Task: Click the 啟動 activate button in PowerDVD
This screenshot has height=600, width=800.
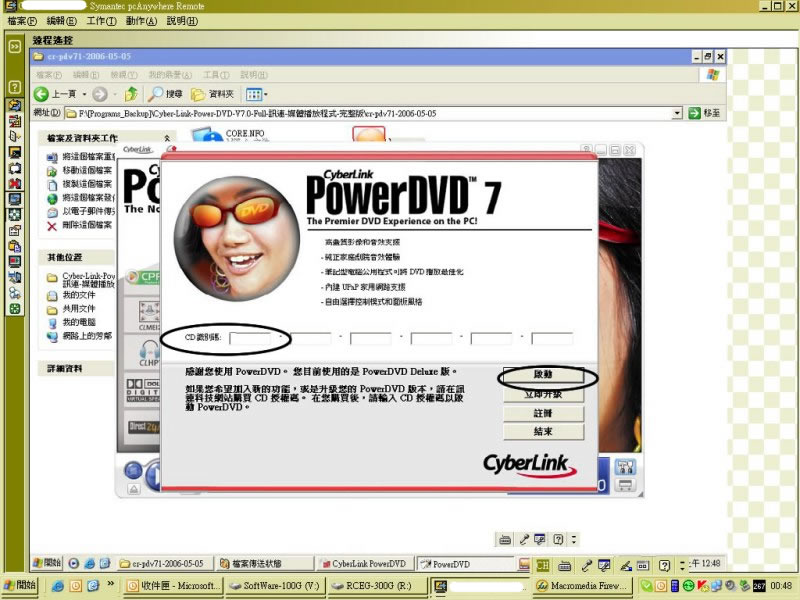Action: pyautogui.click(x=543, y=374)
